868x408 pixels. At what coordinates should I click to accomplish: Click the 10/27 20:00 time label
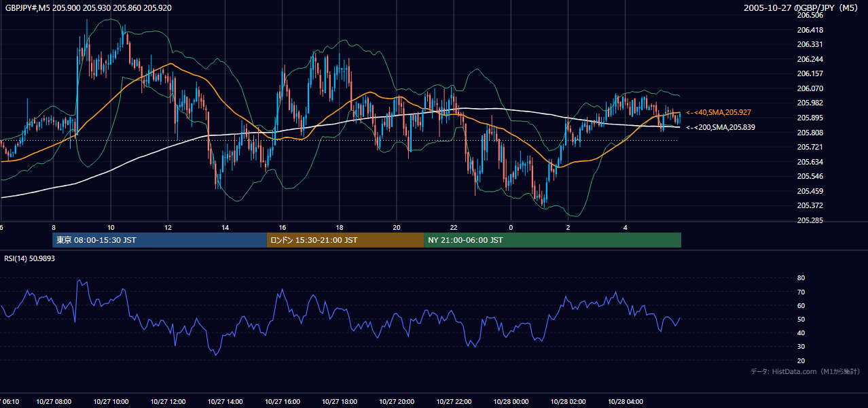pyautogui.click(x=397, y=402)
